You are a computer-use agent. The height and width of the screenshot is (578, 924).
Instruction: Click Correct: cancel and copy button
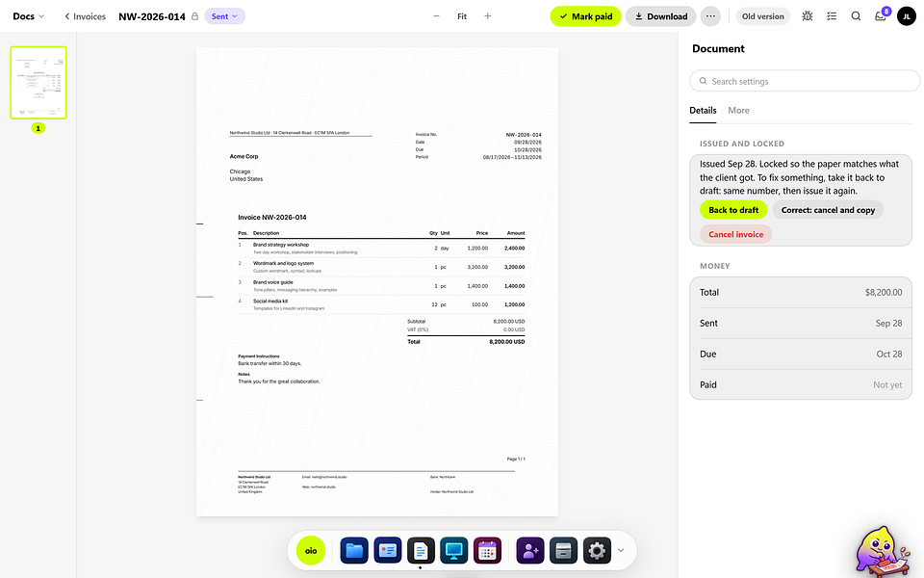(828, 210)
